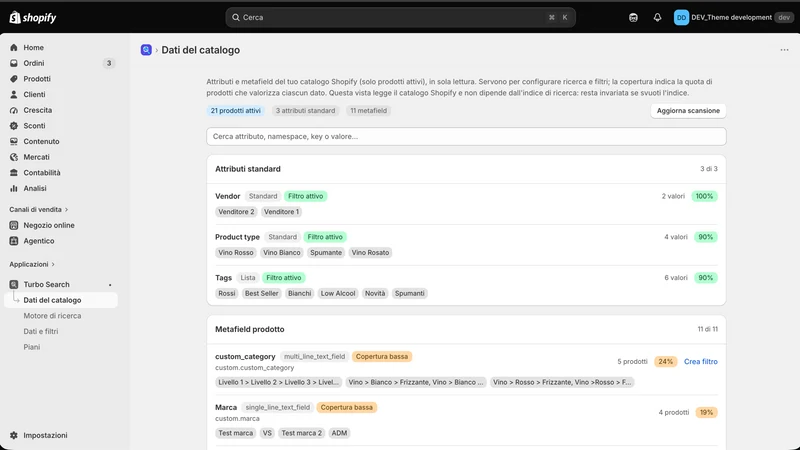This screenshot has width=800, height=450.
Task: Focus the Cerca attributo search field
Action: 466,137
